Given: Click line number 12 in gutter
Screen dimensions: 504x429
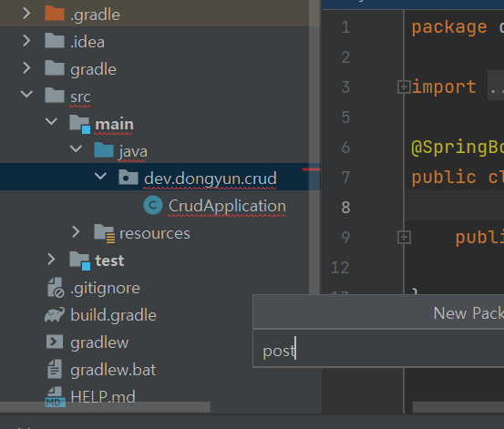Looking at the screenshot, I should (340, 268).
